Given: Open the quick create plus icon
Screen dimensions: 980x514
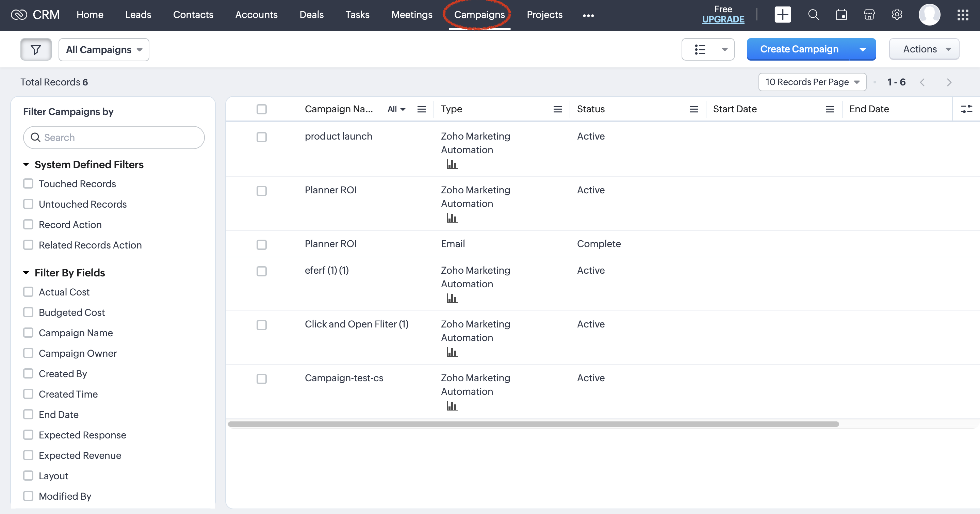Looking at the screenshot, I should coord(783,15).
